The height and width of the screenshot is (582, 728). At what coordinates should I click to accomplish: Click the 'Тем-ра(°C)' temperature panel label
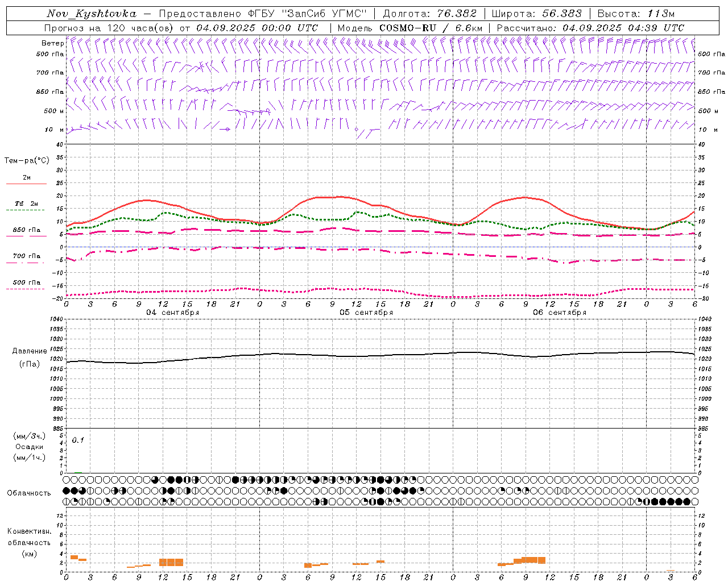pos(27,161)
